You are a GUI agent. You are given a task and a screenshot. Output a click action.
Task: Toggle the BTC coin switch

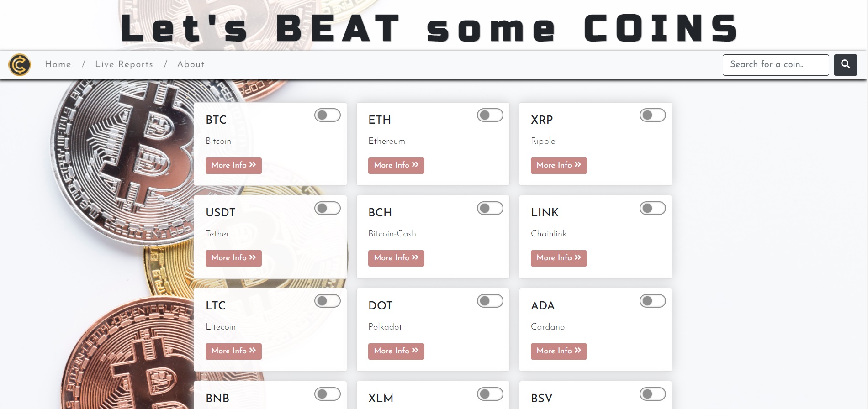coord(328,115)
